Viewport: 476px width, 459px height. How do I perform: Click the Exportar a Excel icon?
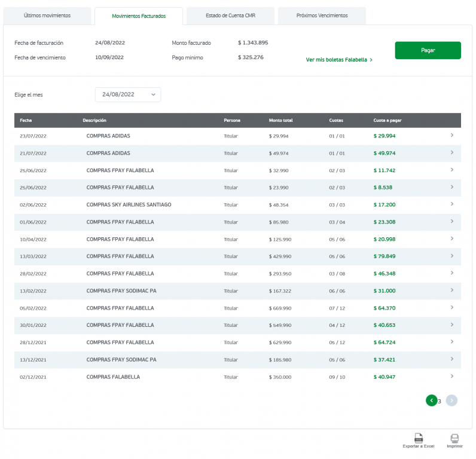(419, 438)
